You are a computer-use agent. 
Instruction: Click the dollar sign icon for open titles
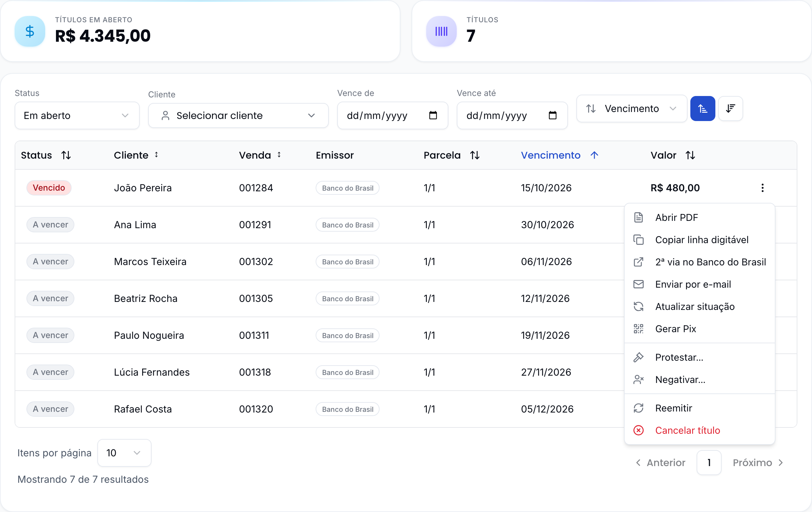coord(30,31)
